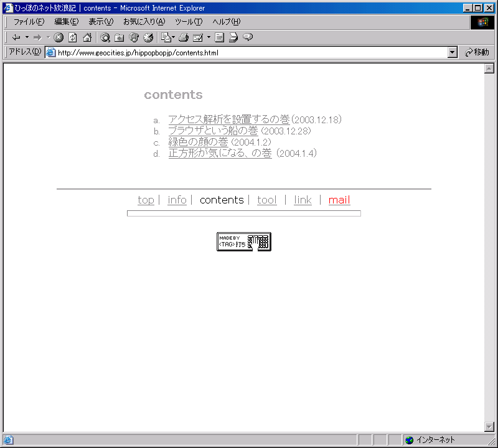Image resolution: width=498 pixels, height=448 pixels.
Task: Expand the Mail button dropdown arrow
Action: coord(174,37)
